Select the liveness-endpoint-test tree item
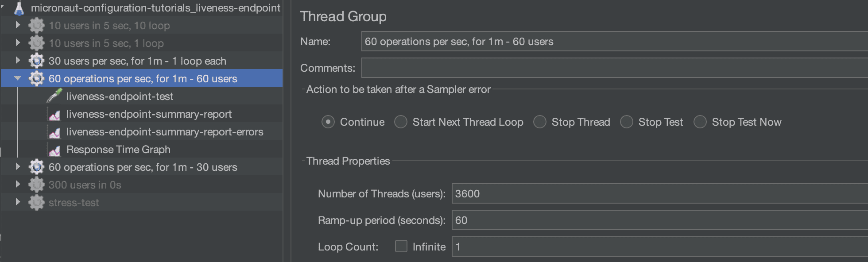The height and width of the screenshot is (262, 868). pyautogui.click(x=120, y=96)
